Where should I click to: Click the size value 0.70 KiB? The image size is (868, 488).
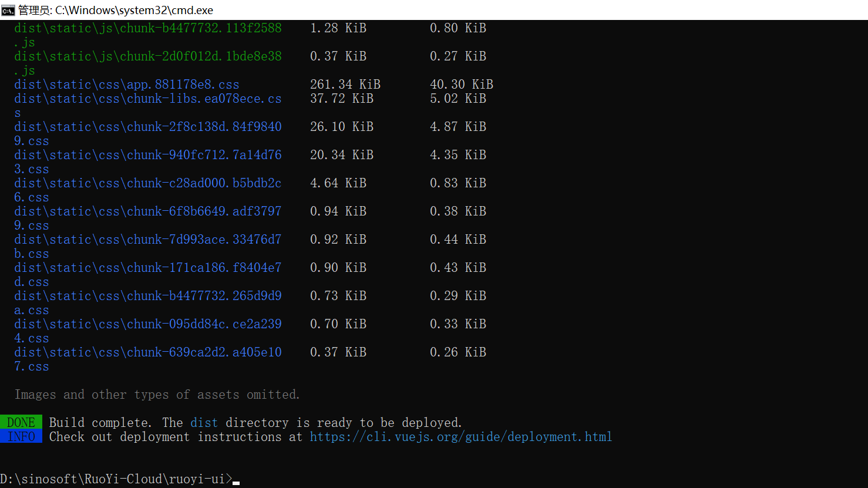click(x=338, y=324)
